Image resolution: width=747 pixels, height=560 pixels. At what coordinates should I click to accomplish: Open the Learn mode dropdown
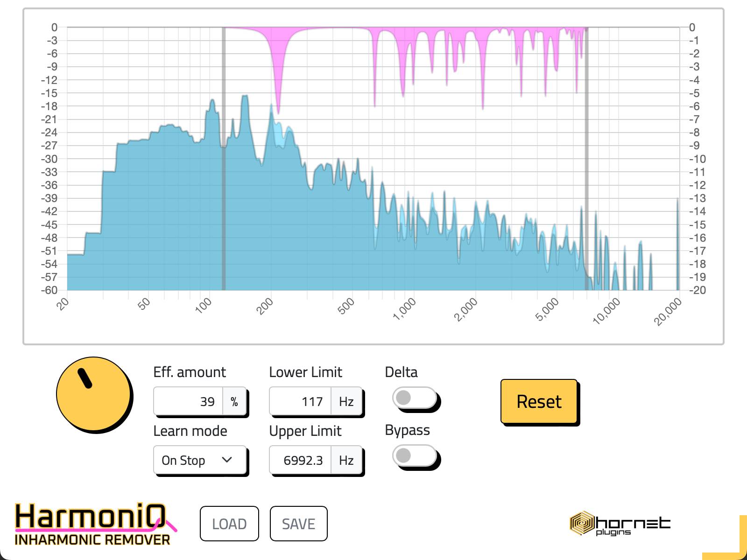pos(199,460)
